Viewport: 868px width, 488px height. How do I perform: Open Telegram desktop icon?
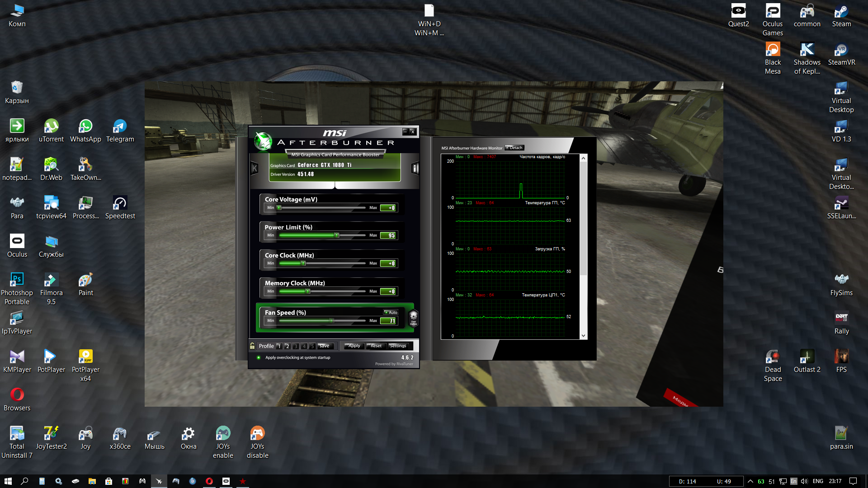click(x=120, y=131)
